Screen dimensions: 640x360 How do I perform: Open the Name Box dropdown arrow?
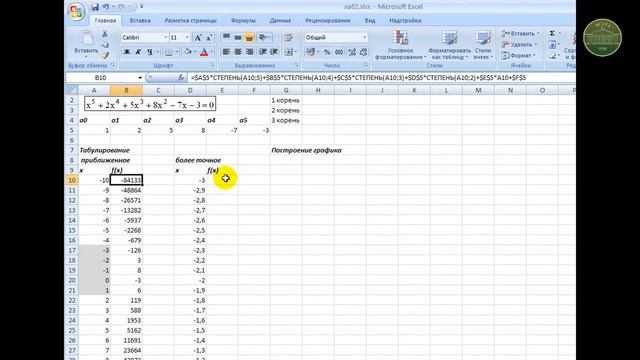coord(140,78)
